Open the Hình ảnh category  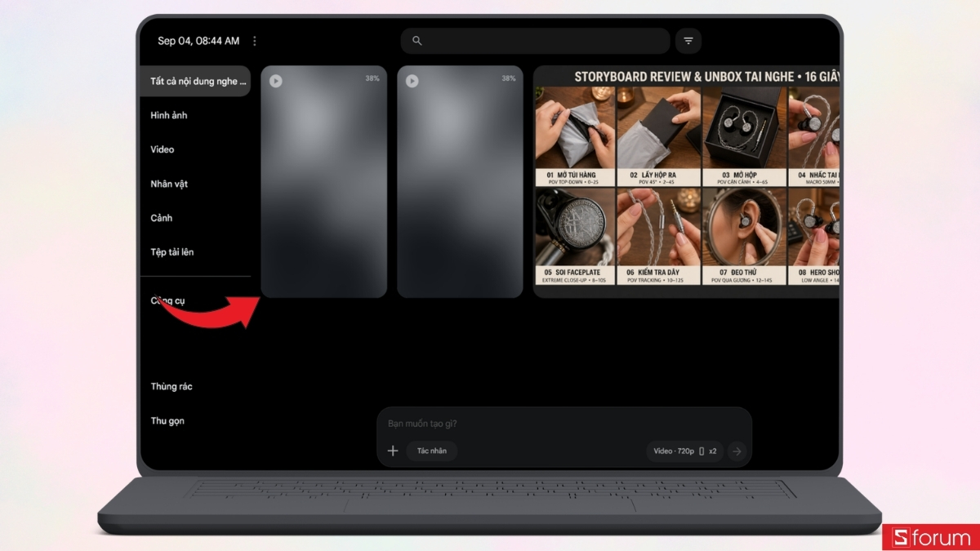click(169, 115)
